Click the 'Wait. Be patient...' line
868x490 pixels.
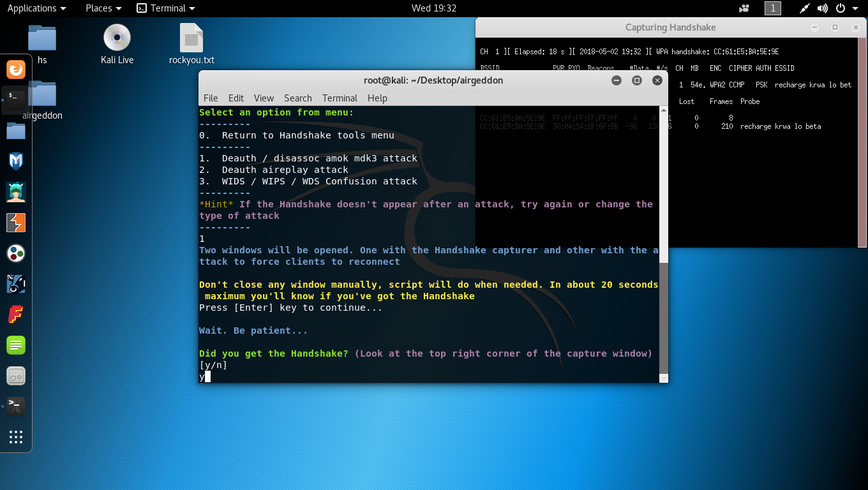click(253, 330)
